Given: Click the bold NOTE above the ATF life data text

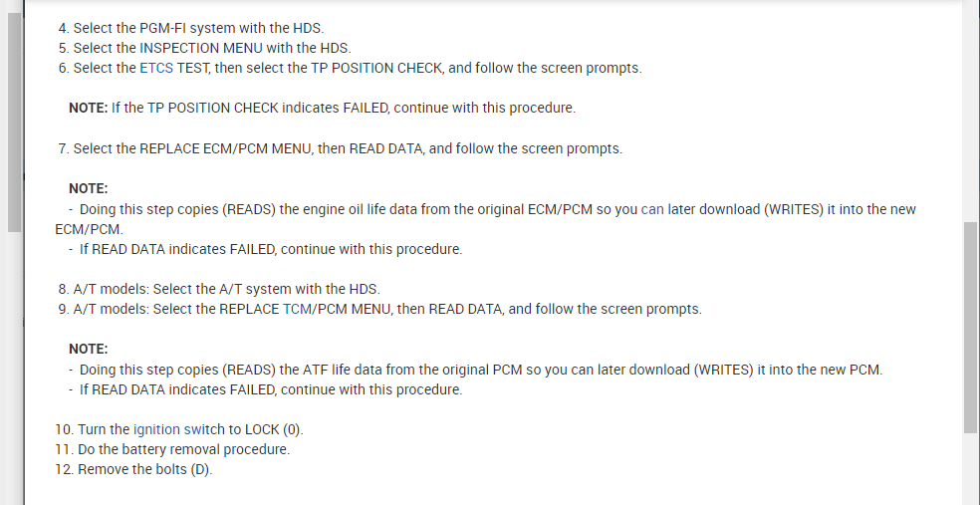Looking at the screenshot, I should (x=88, y=350).
